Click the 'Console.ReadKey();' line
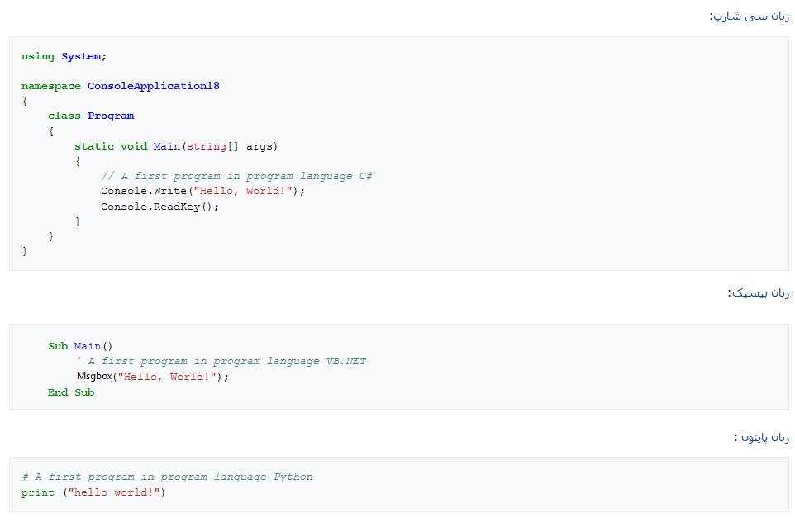The width and height of the screenshot is (795, 532). click(x=160, y=207)
